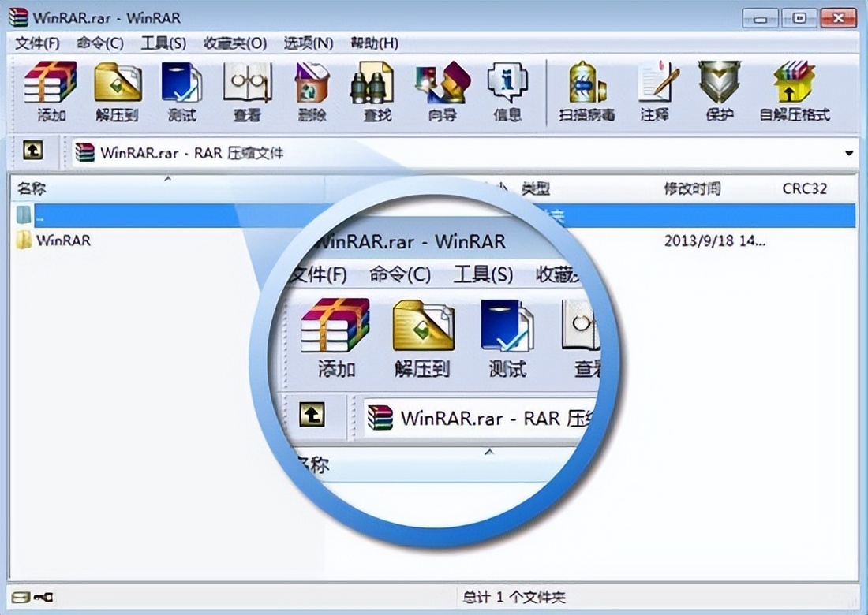Open the 文件(F) menu
Screen dimensions: 868x615
pos(37,43)
